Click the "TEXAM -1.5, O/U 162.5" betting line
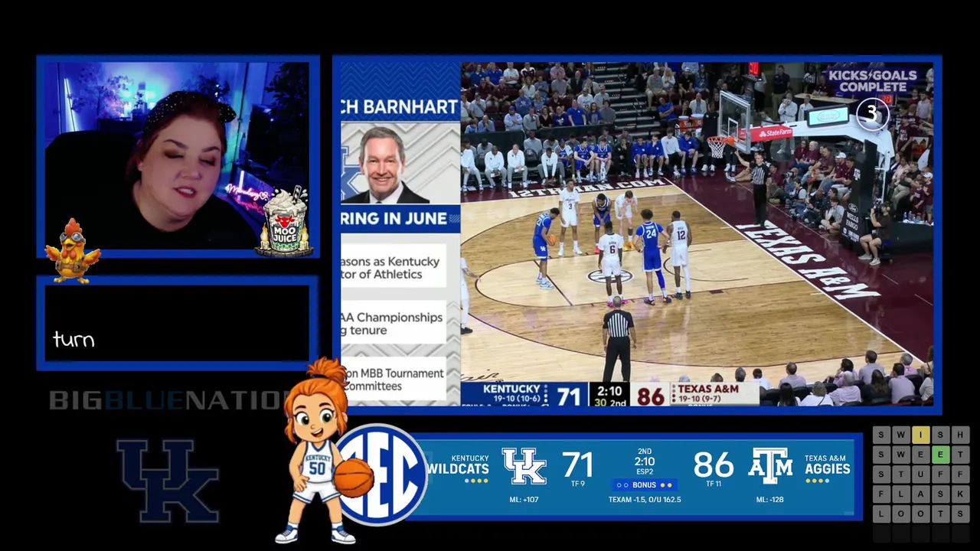Image resolution: width=980 pixels, height=551 pixels. point(645,500)
